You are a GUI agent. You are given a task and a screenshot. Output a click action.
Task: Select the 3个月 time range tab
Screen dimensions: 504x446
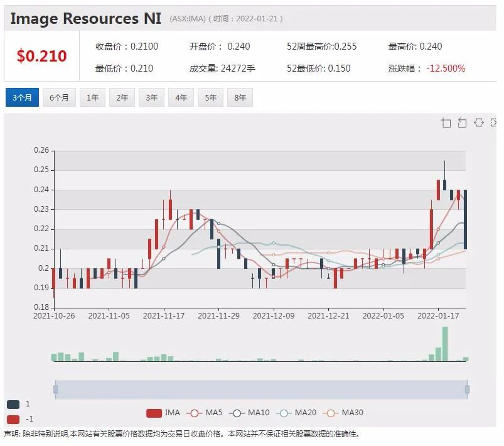pyautogui.click(x=22, y=97)
